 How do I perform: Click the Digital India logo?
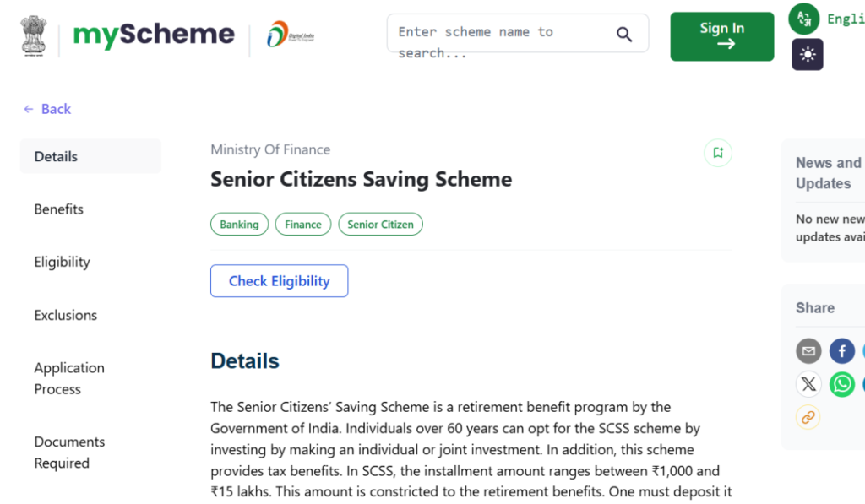(290, 35)
